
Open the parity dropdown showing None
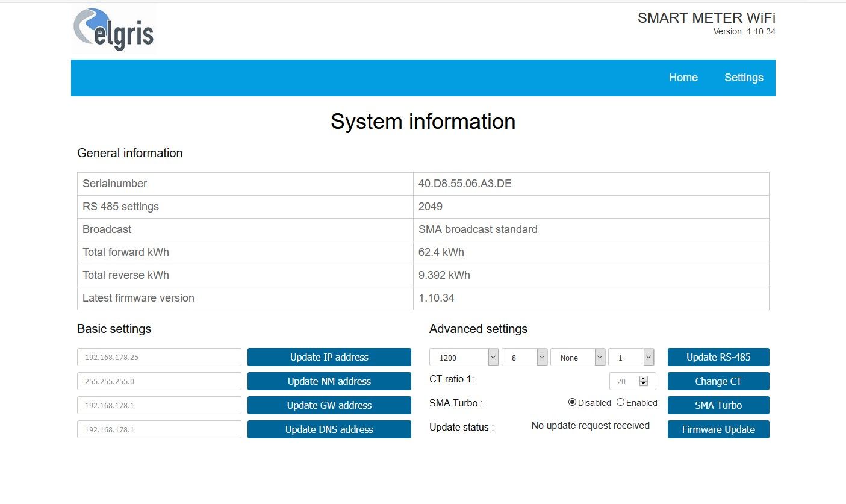(577, 357)
